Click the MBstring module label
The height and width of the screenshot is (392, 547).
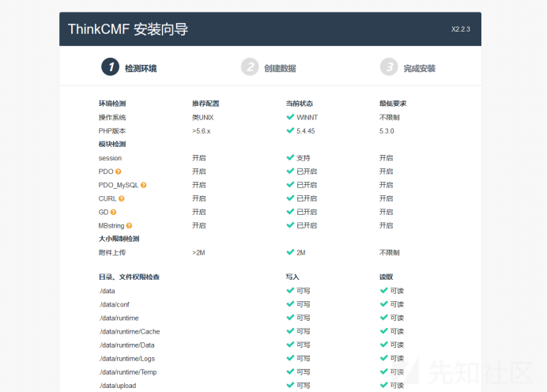pos(111,226)
